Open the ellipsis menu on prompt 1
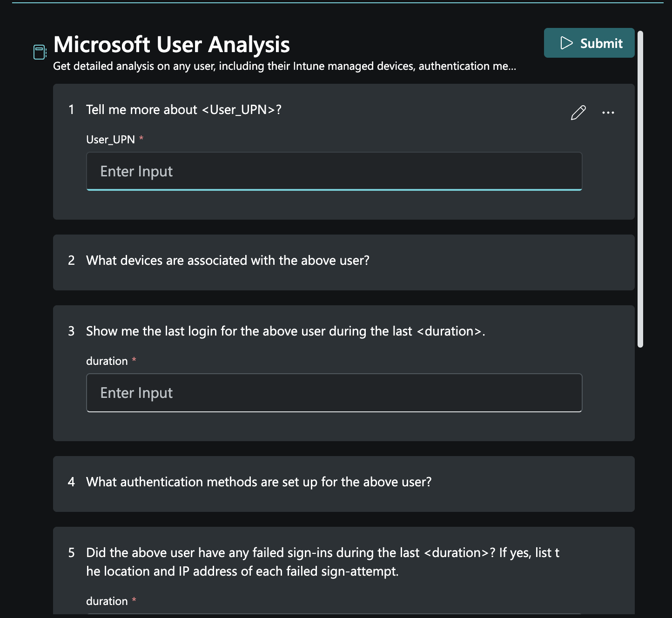This screenshot has width=672, height=618. click(x=608, y=112)
